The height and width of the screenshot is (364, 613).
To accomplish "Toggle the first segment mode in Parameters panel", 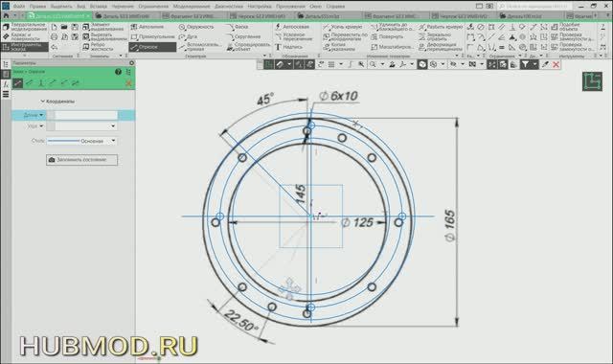I will pos(17,83).
